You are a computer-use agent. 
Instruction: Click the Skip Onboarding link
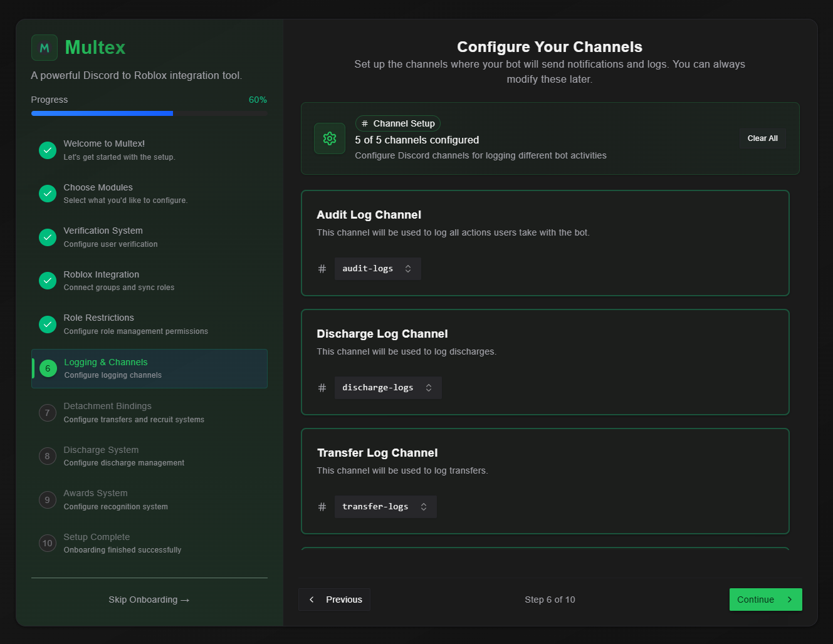point(149,600)
